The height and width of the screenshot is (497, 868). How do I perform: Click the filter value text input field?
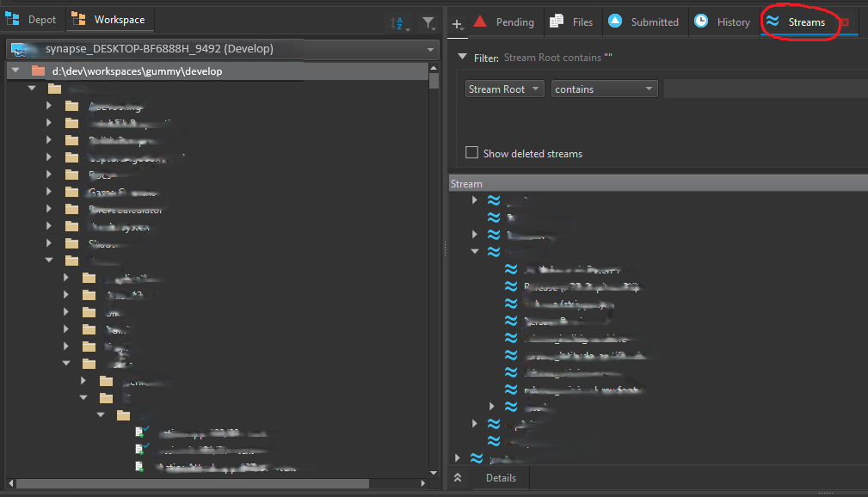click(764, 89)
